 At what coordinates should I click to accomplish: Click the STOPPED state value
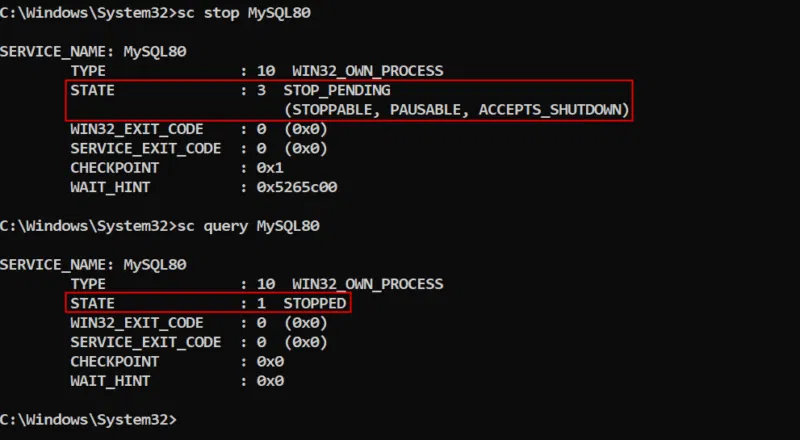click(x=314, y=303)
